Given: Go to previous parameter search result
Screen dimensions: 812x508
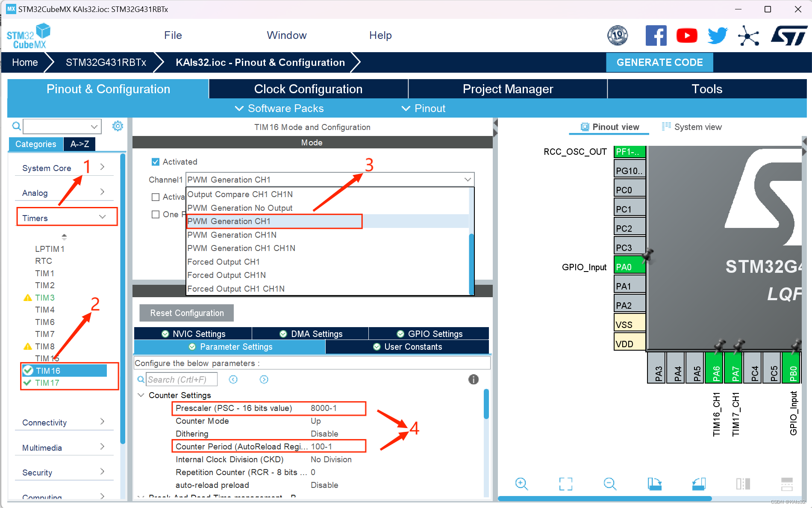Looking at the screenshot, I should (233, 379).
